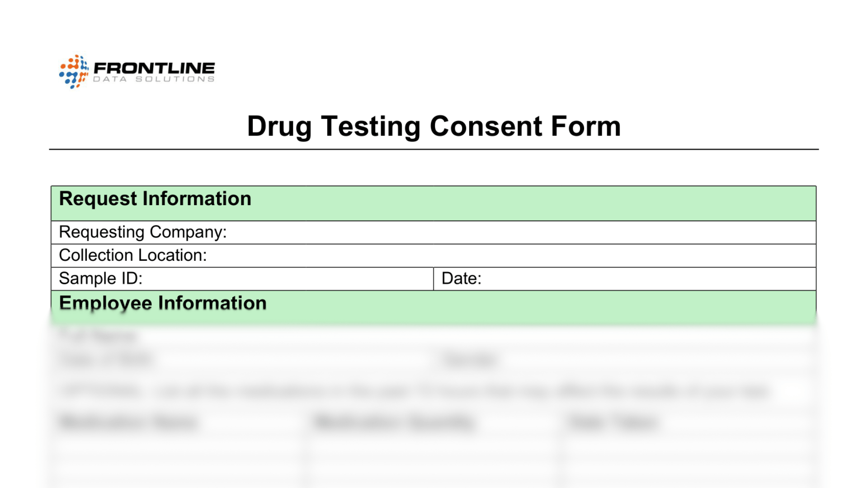
Task: Click the DATA SOLUTIONS tagline text
Action: click(154, 79)
